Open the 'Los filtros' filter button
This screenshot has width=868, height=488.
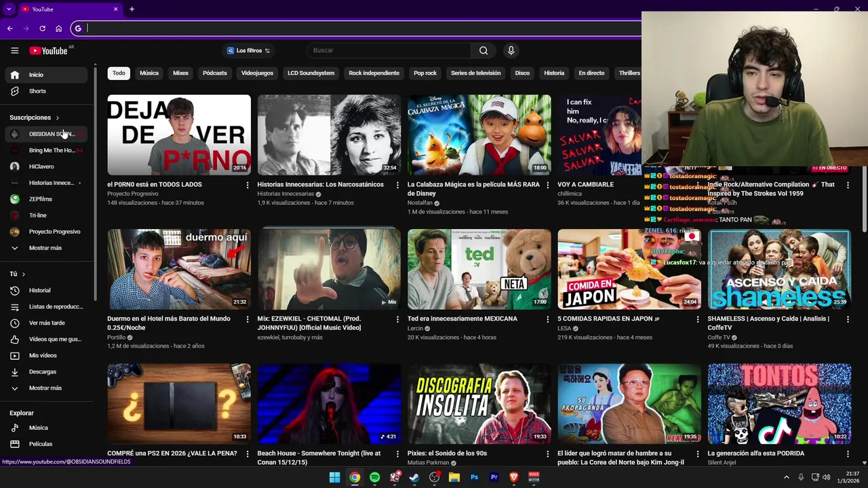[x=248, y=50]
